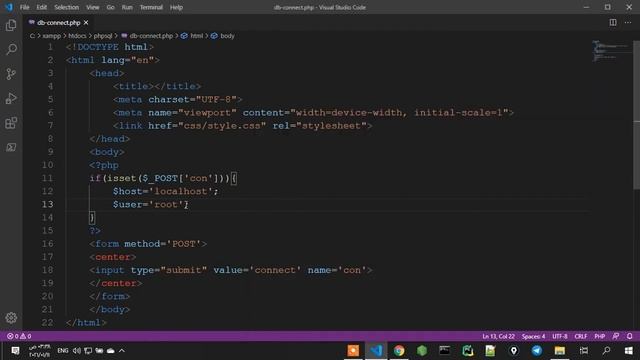Click the $host='localhost' line
The width and height of the screenshot is (640, 360).
point(166,191)
